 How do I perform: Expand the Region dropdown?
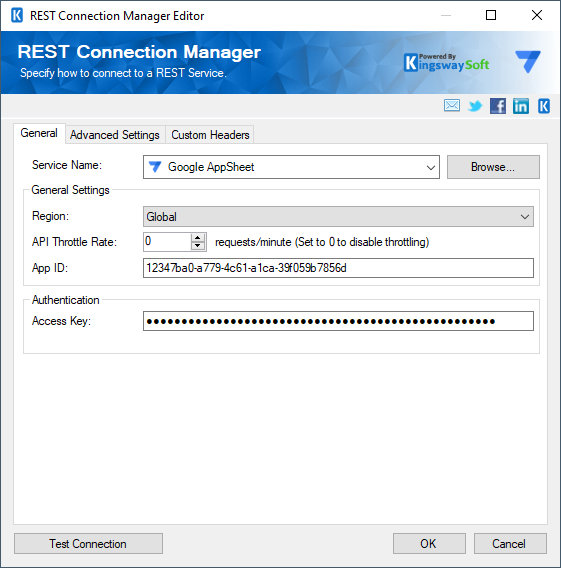[524, 217]
